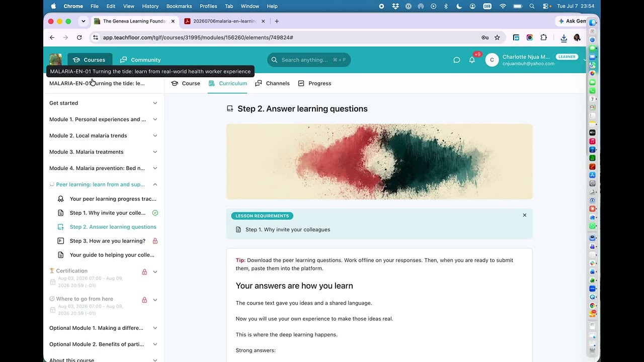Open the Chrome tab search dropdown arrow
Viewport: 644px width, 362px height.
[84, 21]
